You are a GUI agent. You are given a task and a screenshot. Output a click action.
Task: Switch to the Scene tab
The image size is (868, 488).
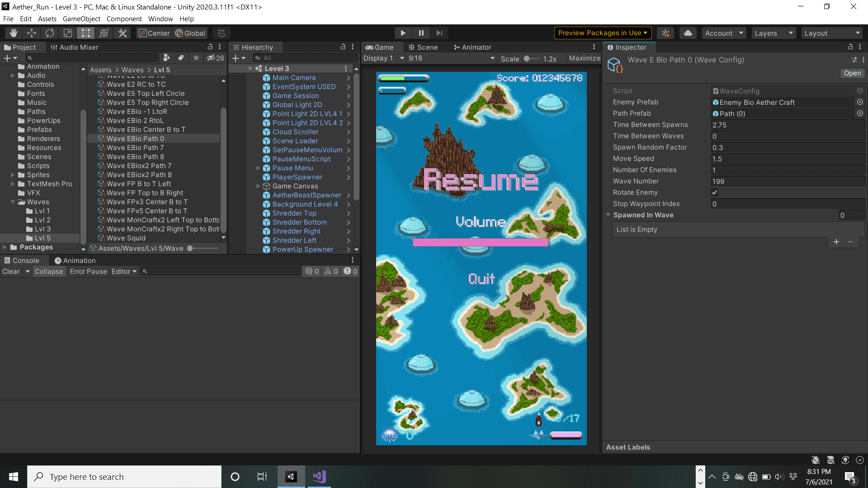423,47
